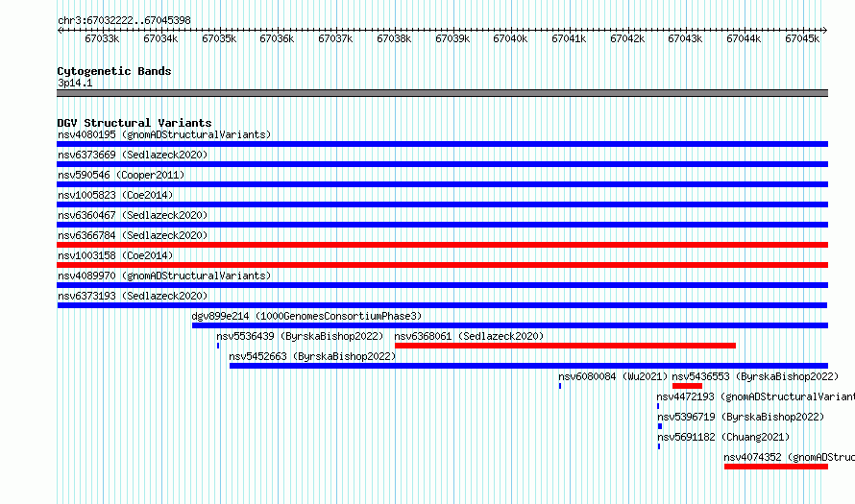The width and height of the screenshot is (855, 504).
Task: Select the nsv6360467 Sedlazeck2020 label
Action: click(133, 215)
